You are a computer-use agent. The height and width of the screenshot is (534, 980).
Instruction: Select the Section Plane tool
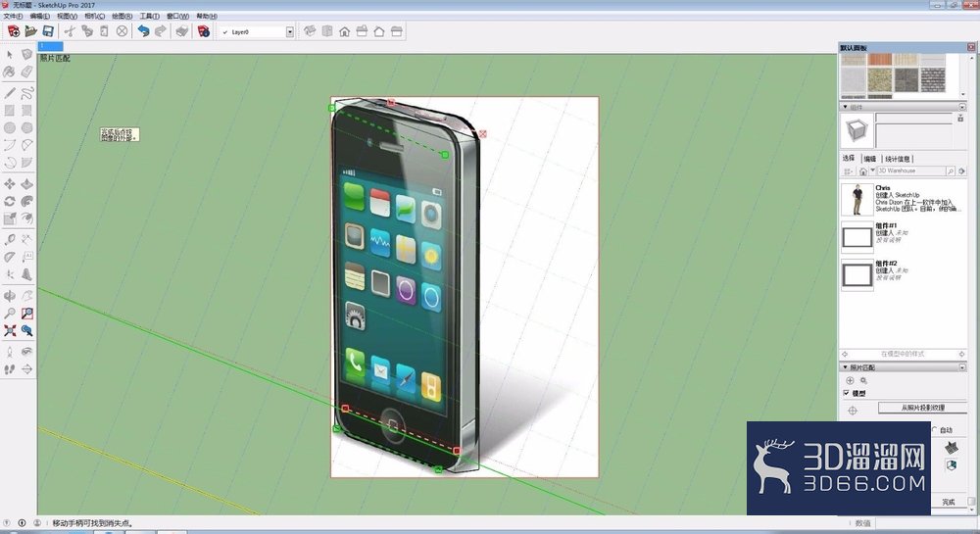click(26, 369)
